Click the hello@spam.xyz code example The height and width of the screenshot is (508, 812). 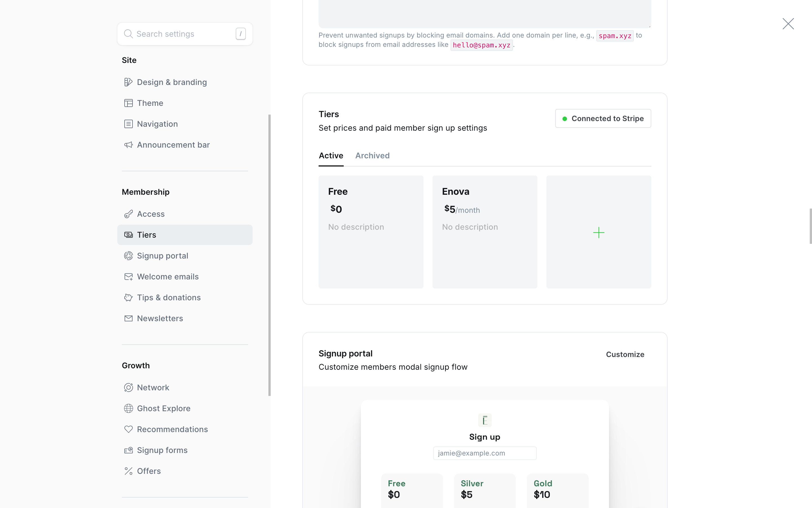(x=481, y=45)
